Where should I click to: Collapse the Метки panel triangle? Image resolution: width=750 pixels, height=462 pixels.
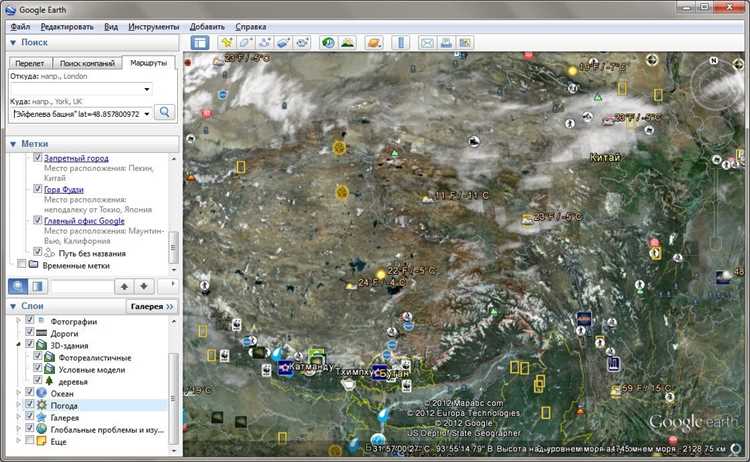click(13, 144)
